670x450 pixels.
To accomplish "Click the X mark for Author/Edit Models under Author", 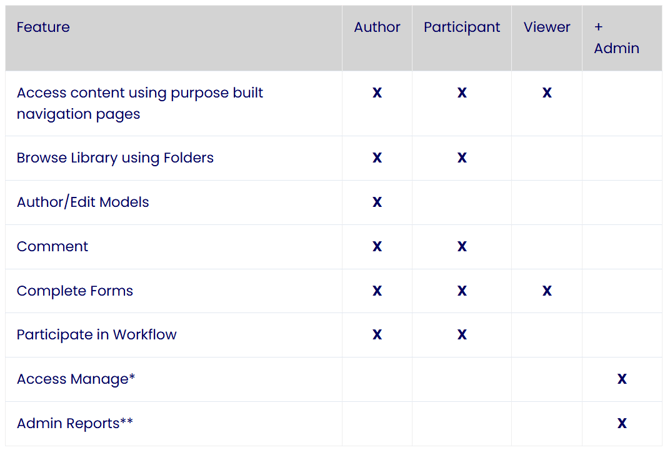I will pyautogui.click(x=377, y=202).
